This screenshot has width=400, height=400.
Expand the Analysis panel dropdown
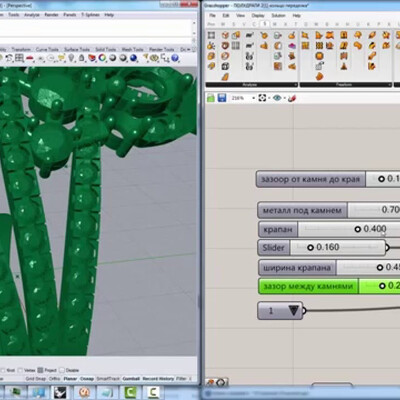pyautogui.click(x=295, y=85)
